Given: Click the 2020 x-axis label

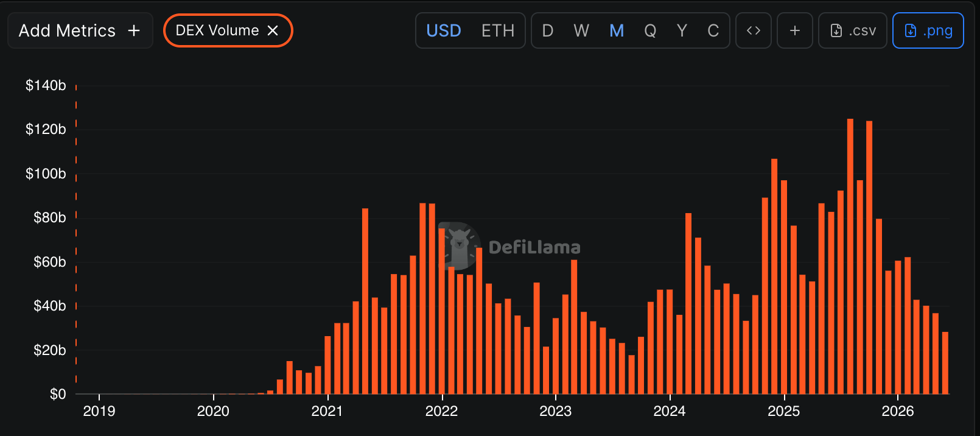Looking at the screenshot, I should click(x=213, y=411).
